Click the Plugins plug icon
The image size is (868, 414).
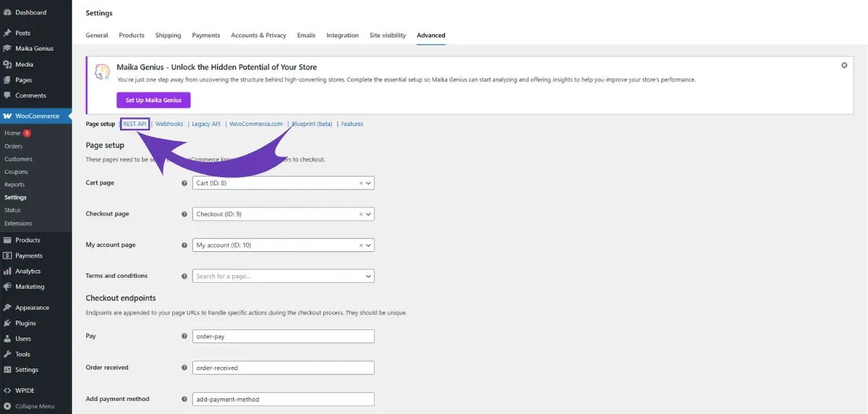pos(7,323)
